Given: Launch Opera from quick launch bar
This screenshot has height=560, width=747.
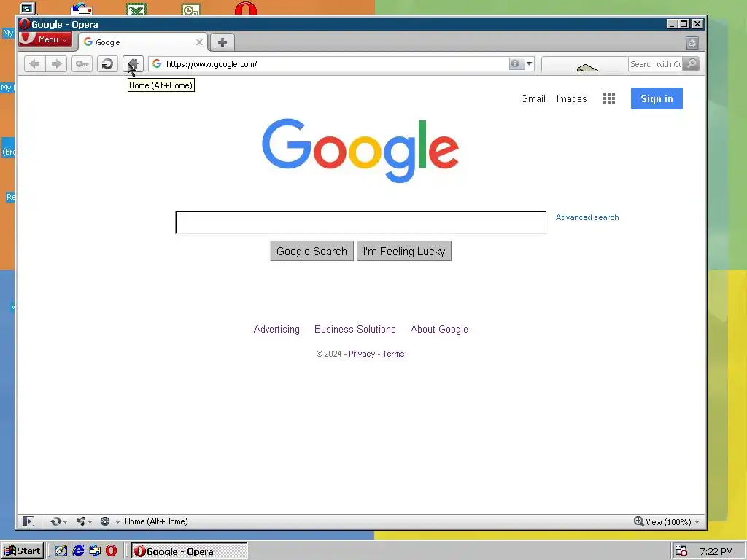Looking at the screenshot, I should point(111,551).
